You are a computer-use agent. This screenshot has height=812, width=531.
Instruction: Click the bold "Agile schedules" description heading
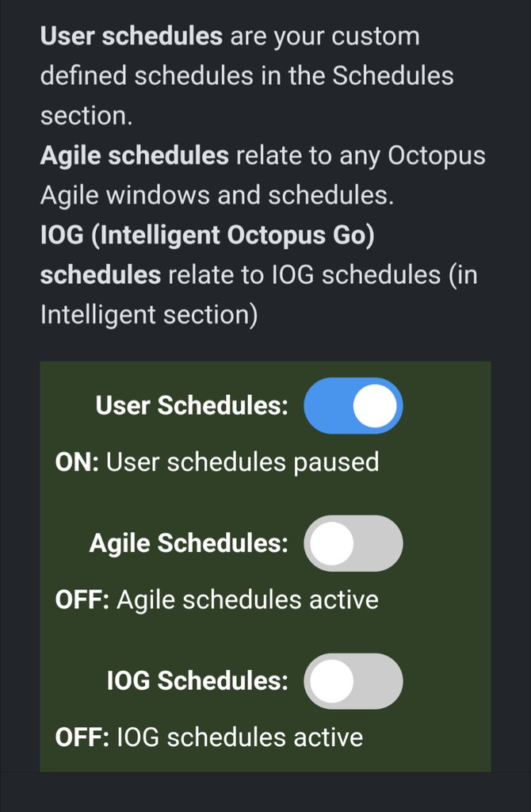(x=135, y=155)
